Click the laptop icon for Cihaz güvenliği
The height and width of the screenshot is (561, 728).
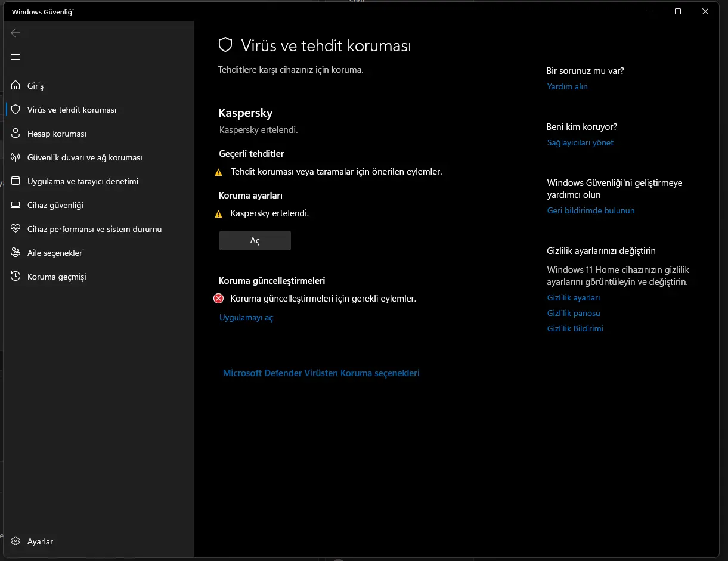16,205
